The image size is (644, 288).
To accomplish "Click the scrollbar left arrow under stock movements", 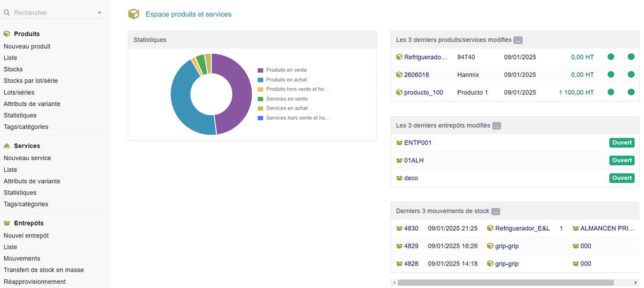I will (394, 283).
